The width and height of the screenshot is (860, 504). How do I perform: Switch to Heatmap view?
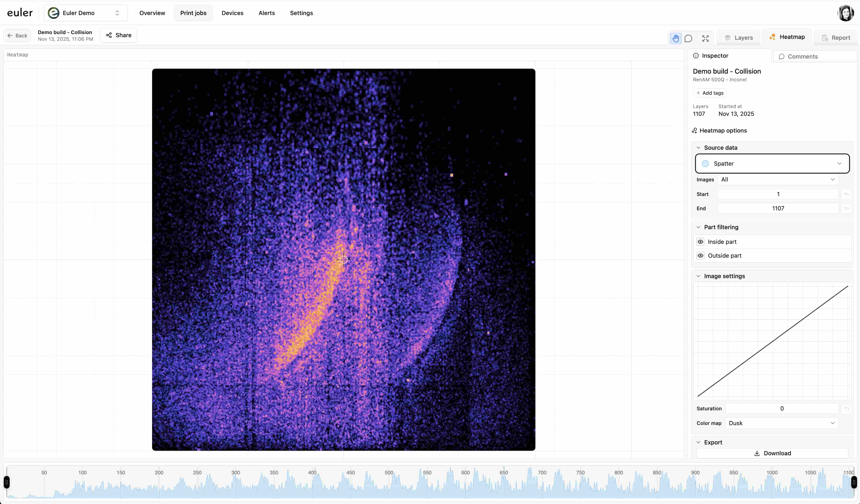(787, 37)
